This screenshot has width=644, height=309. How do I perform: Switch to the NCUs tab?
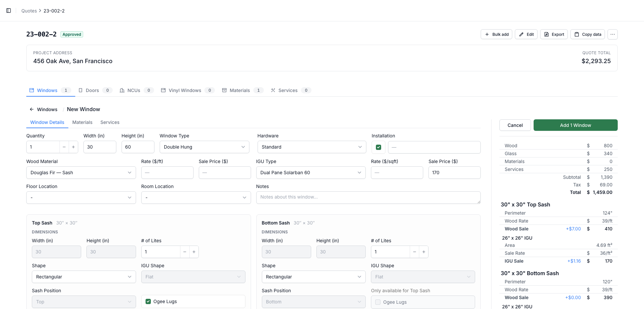[136, 90]
